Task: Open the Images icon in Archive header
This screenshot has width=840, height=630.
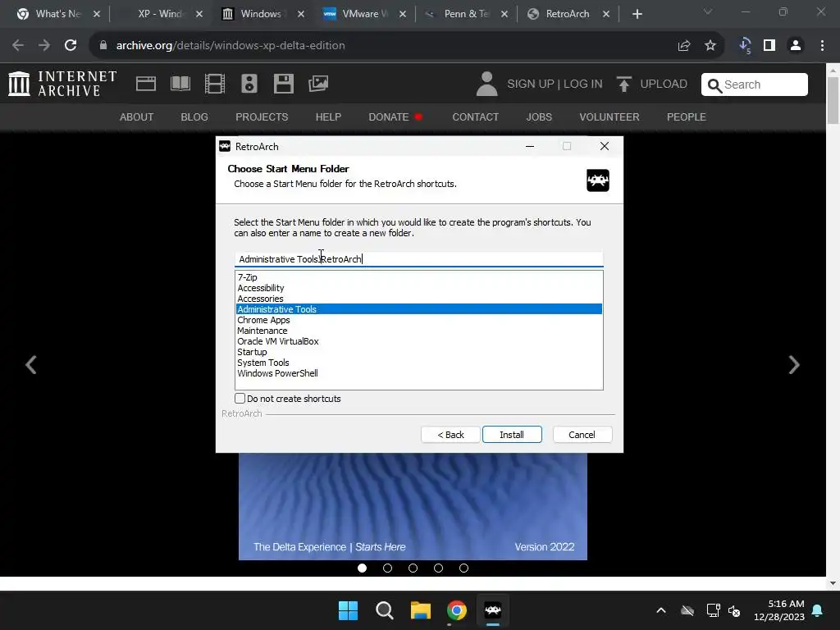Action: tap(318, 84)
